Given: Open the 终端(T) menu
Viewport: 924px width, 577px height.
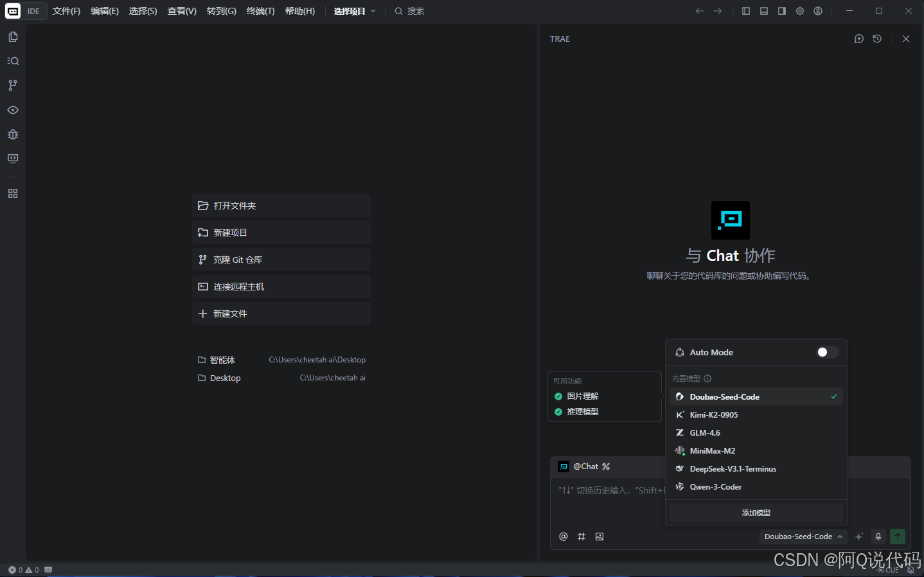Looking at the screenshot, I should coord(261,11).
